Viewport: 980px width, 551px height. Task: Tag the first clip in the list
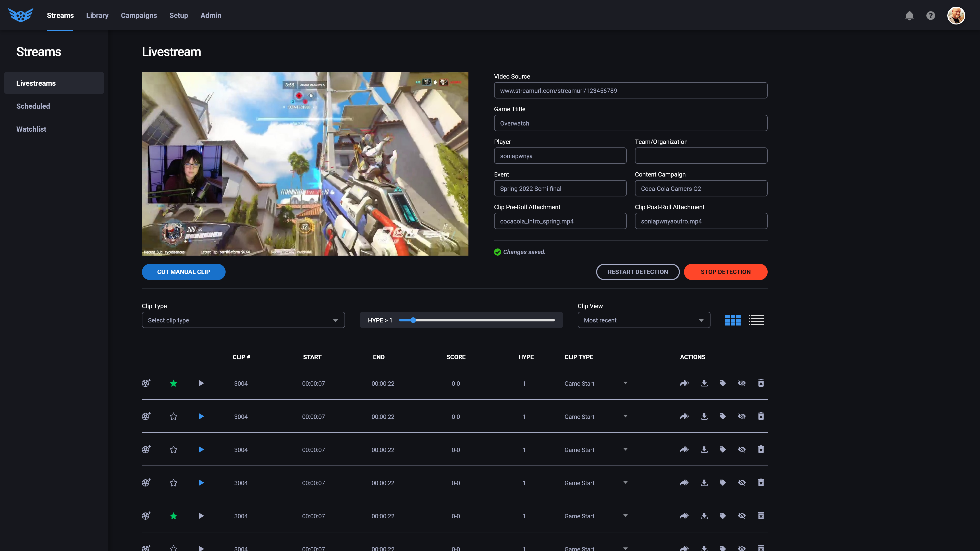tap(722, 383)
